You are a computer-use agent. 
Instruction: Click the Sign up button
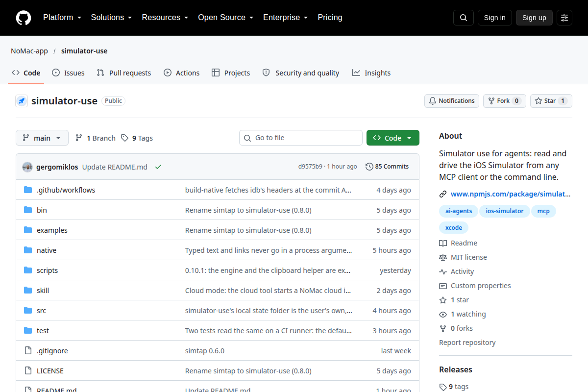click(x=534, y=18)
